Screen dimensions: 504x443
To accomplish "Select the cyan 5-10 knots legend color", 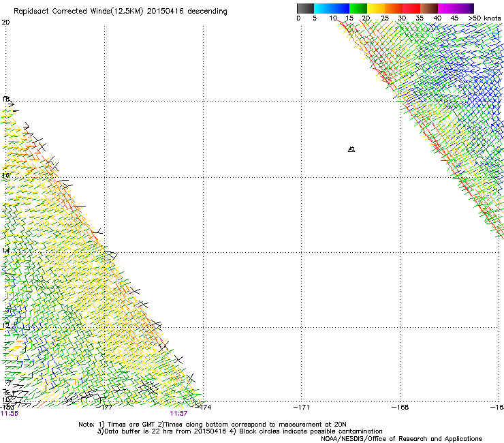I will pos(323,8).
